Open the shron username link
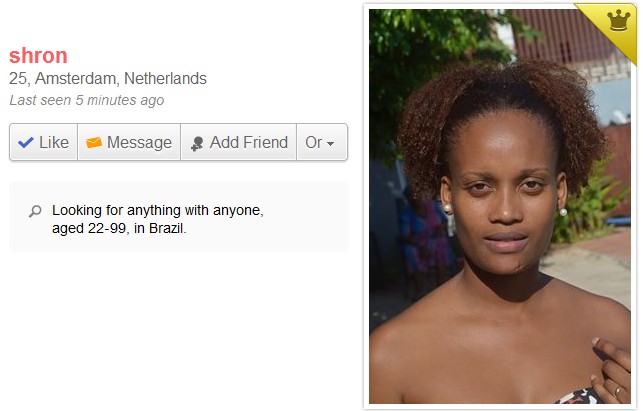 tap(38, 56)
